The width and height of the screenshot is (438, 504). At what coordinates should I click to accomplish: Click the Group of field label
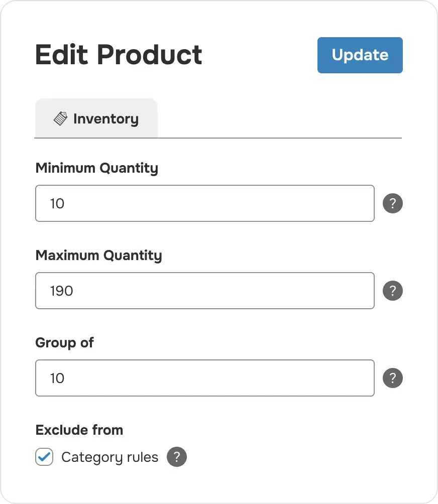[x=64, y=343]
